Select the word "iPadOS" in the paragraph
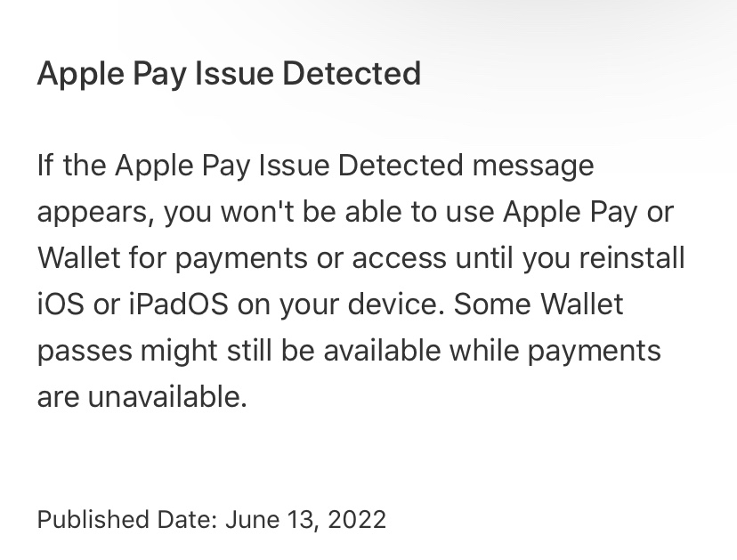This screenshot has width=737, height=560. tap(179, 304)
